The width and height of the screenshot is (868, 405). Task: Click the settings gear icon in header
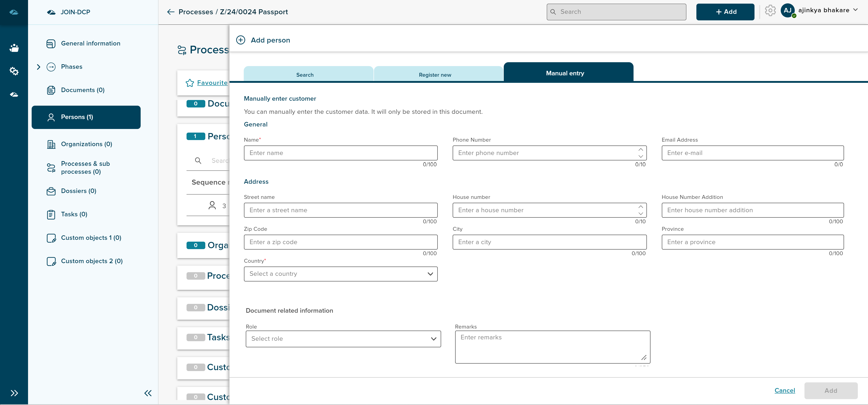tap(770, 11)
